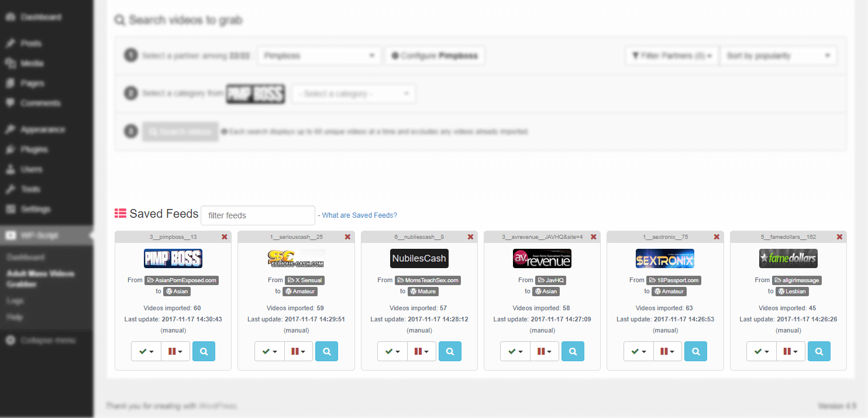This screenshot has width=868, height=418.
Task: Click the AV Revenue logo
Action: [x=542, y=258]
